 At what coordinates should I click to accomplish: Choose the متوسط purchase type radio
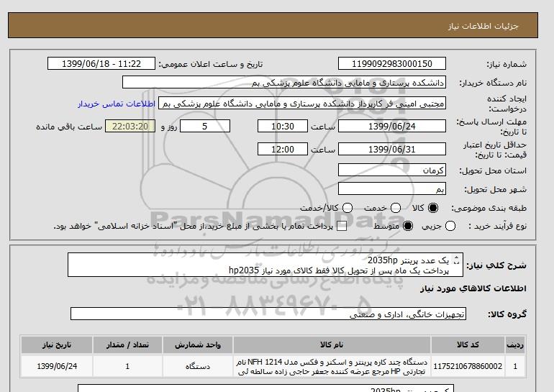408,226
